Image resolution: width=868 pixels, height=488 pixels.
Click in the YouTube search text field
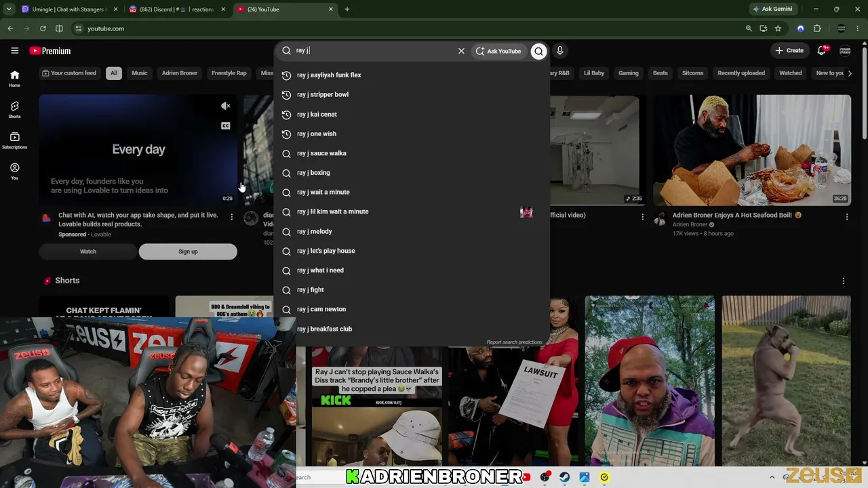(375, 51)
